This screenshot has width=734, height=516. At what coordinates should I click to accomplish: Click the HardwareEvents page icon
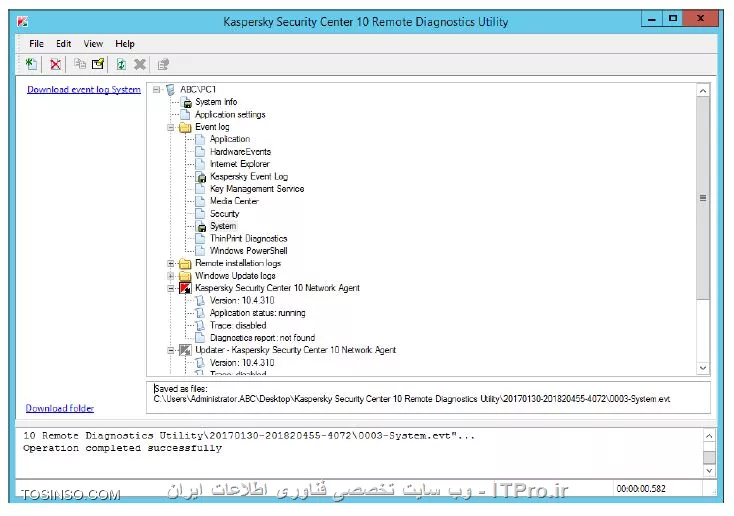200,152
